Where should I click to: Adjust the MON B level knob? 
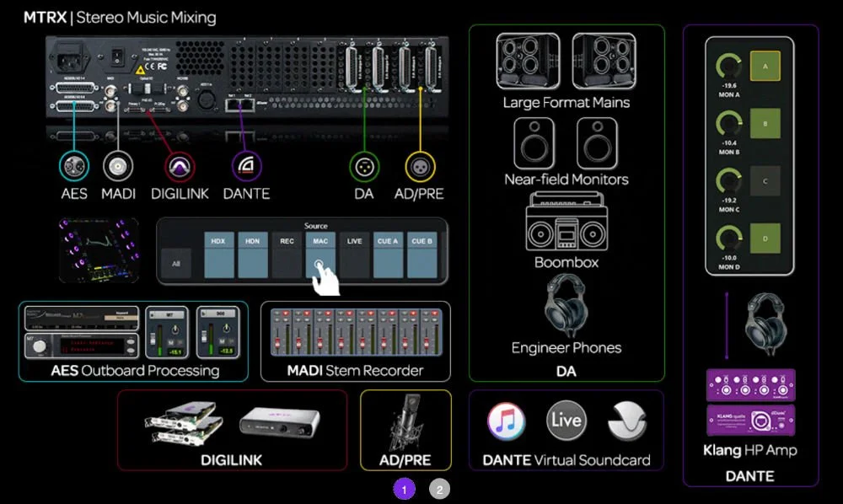tap(728, 124)
